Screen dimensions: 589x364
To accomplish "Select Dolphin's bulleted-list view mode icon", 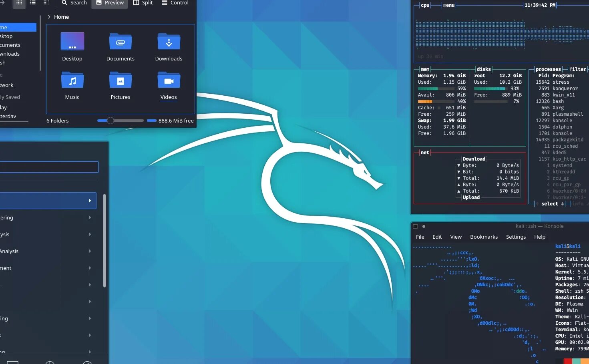I will pos(33,3).
